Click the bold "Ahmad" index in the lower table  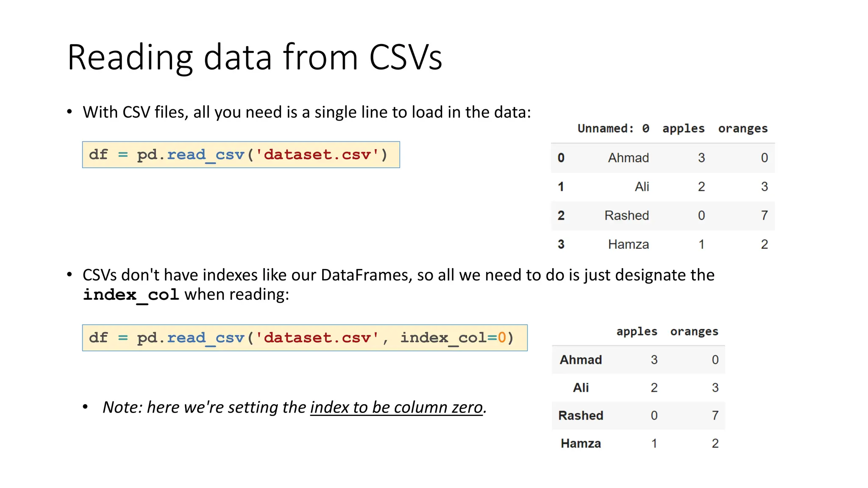point(581,360)
